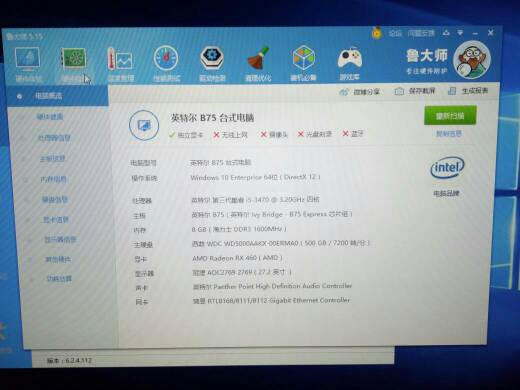Click the RTL8168 Gigabit Ethernet Controller value

point(271,300)
